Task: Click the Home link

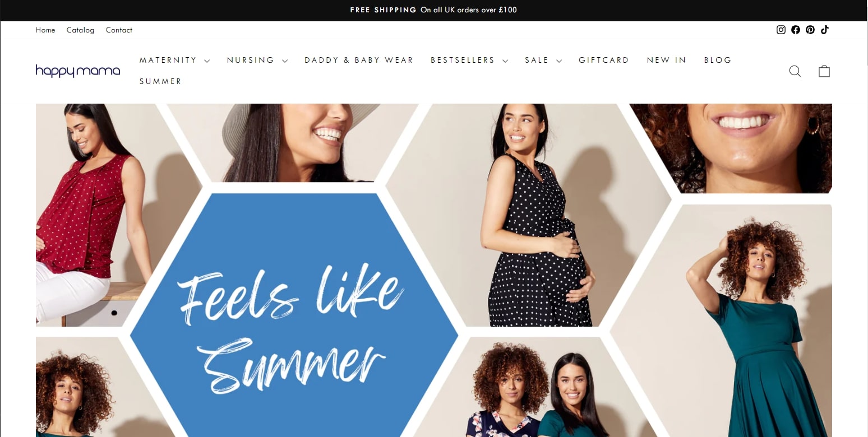Action: click(x=45, y=30)
